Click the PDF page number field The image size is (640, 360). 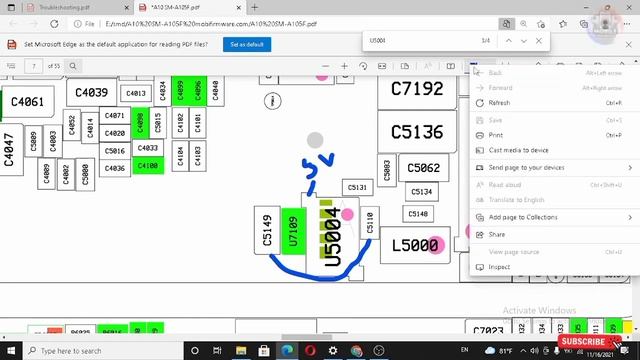pos(33,66)
